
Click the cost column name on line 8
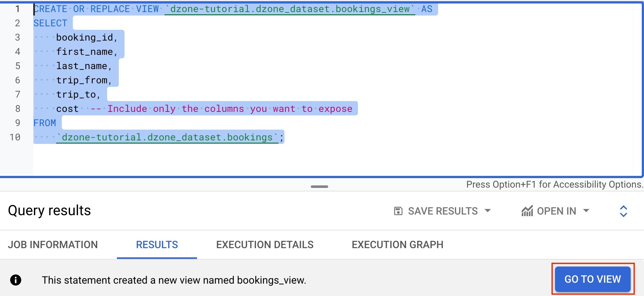pos(67,108)
